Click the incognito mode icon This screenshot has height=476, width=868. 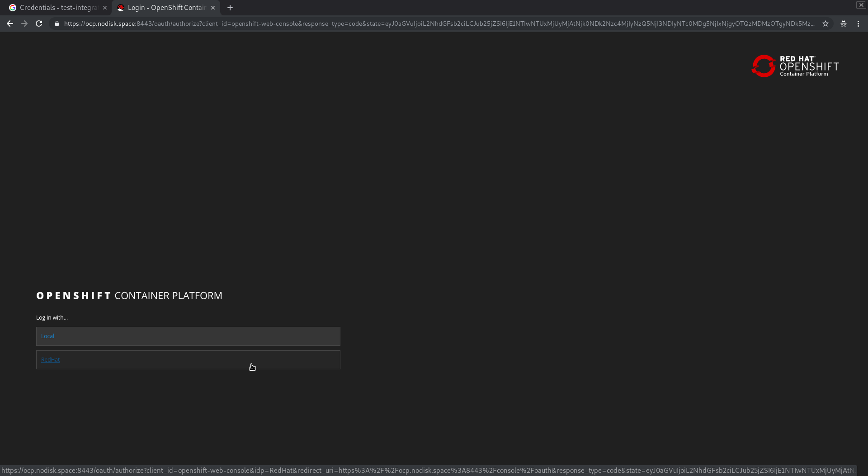[844, 24]
